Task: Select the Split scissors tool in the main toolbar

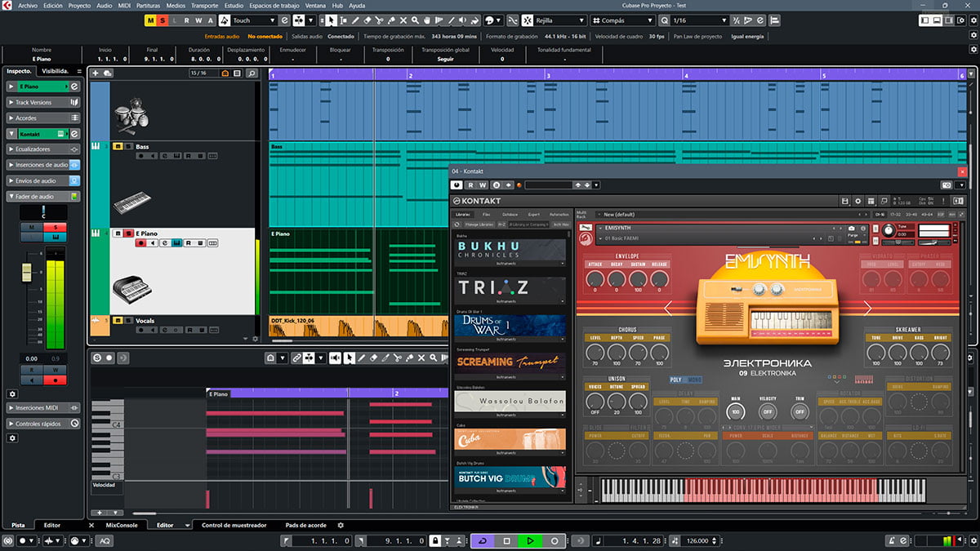Action: coord(379,20)
